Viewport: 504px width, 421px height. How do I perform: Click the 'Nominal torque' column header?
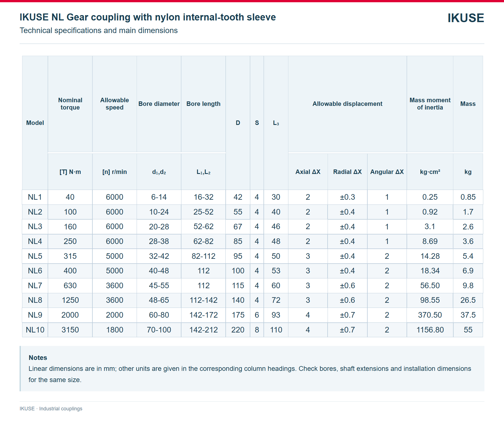70,104
